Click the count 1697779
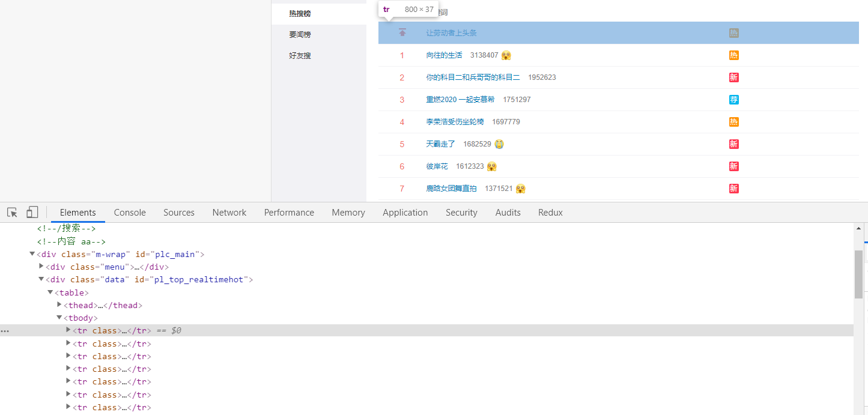This screenshot has width=868, height=415. click(506, 122)
